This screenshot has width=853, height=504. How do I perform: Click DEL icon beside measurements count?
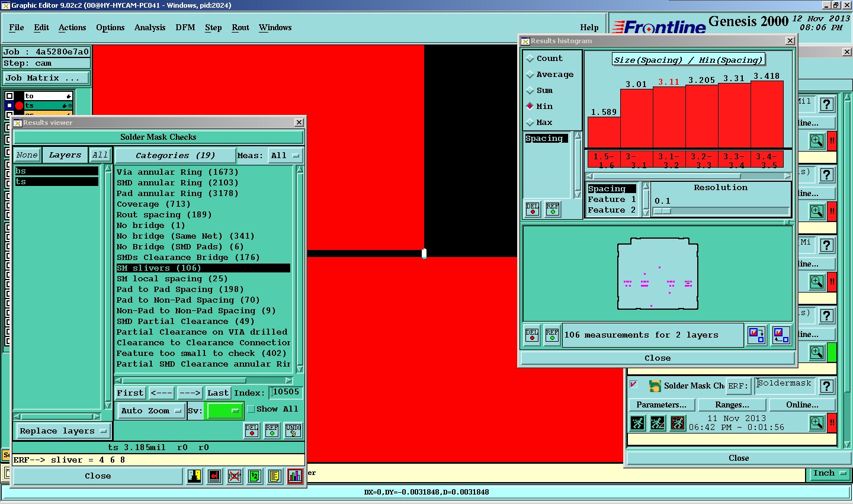(x=532, y=335)
